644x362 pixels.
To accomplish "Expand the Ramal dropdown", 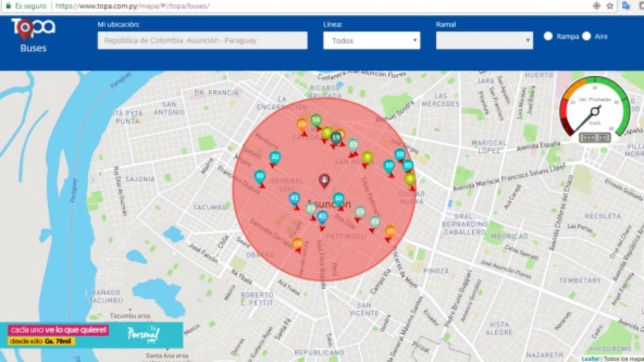I will pyautogui.click(x=484, y=41).
